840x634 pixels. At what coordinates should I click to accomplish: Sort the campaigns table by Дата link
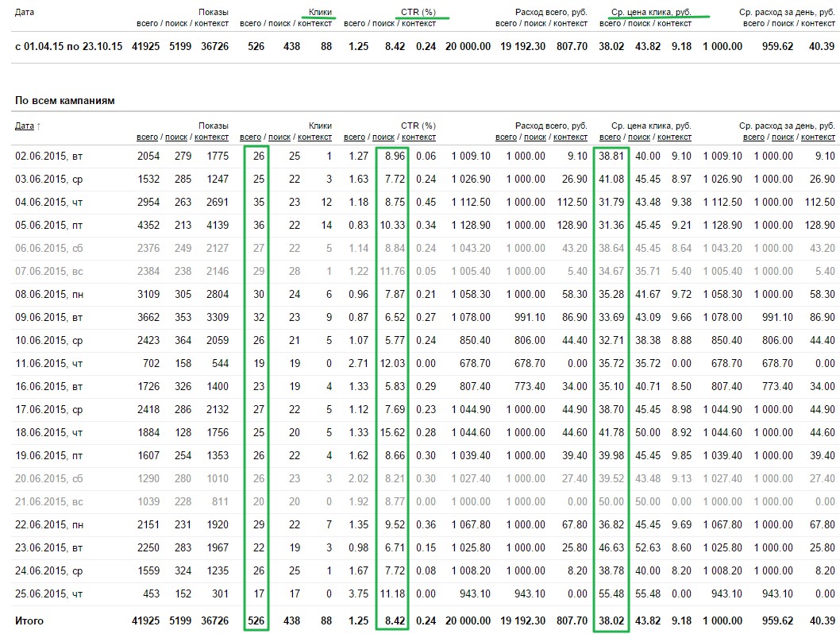(x=24, y=126)
